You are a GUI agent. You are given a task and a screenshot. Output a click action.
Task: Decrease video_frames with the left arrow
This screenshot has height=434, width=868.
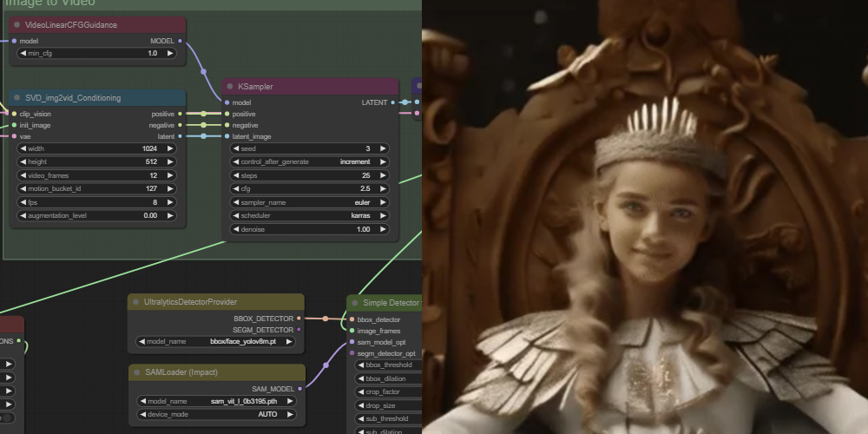pyautogui.click(x=23, y=175)
